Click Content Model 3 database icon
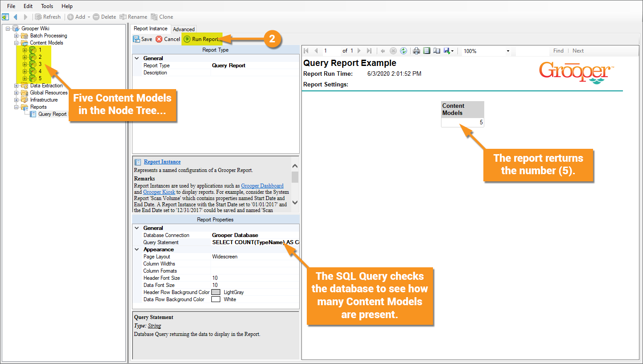The image size is (643, 364). click(x=33, y=64)
